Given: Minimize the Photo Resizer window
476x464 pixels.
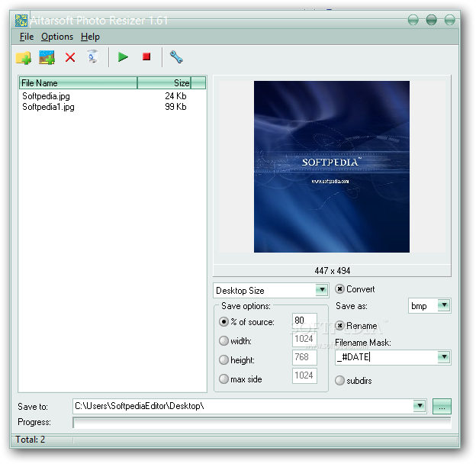Looking at the screenshot, I should (x=413, y=20).
